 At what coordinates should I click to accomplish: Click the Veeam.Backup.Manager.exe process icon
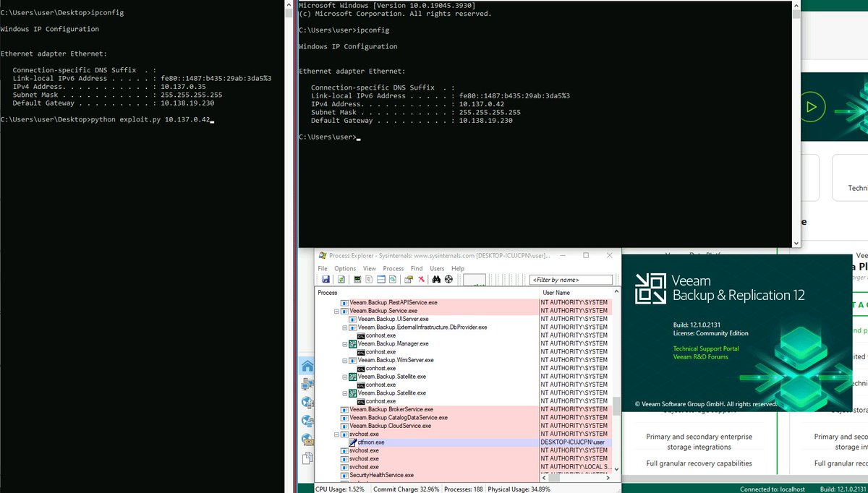353,343
